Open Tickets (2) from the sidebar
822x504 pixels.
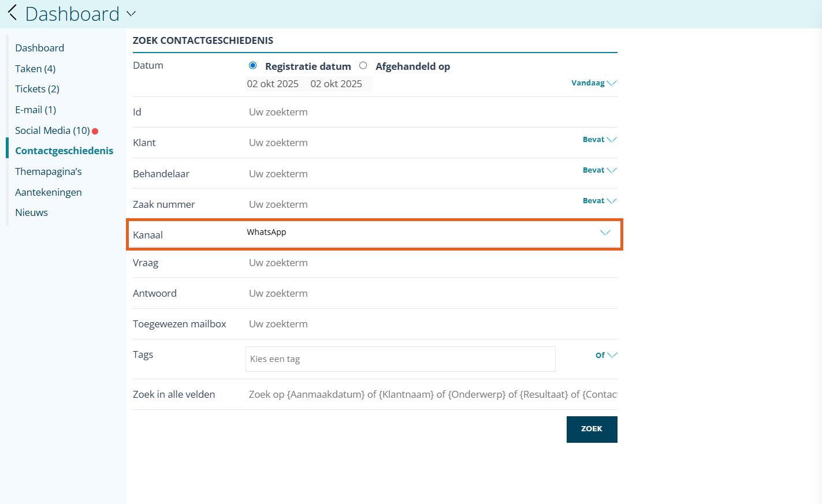(37, 89)
